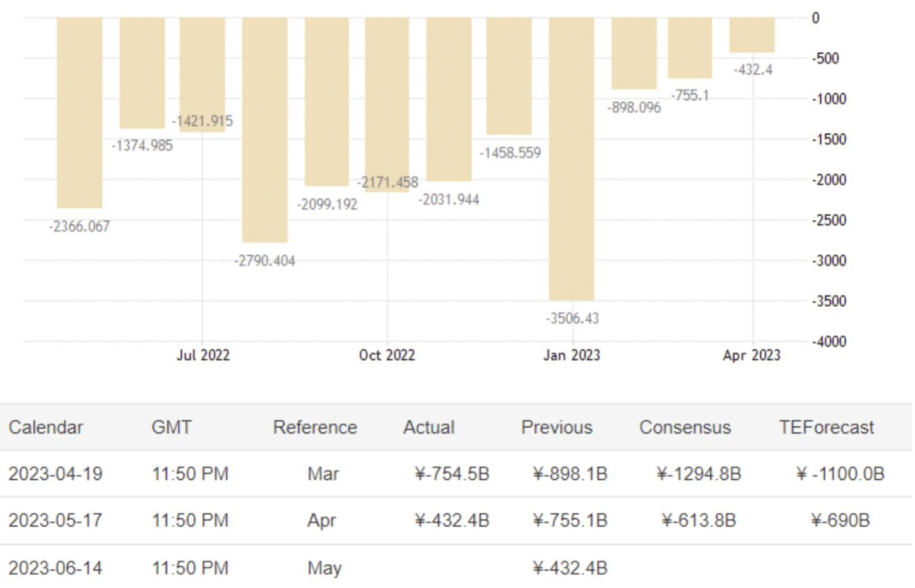The width and height of the screenshot is (915, 588).
Task: Select the smallest bar labeled -432.4
Action: pyautogui.click(x=752, y=35)
